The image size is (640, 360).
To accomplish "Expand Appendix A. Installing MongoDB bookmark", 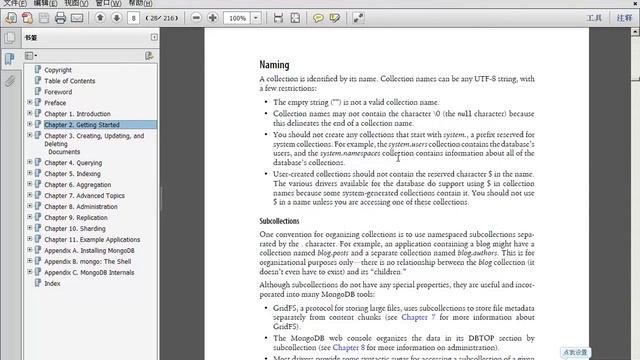I will point(30,250).
